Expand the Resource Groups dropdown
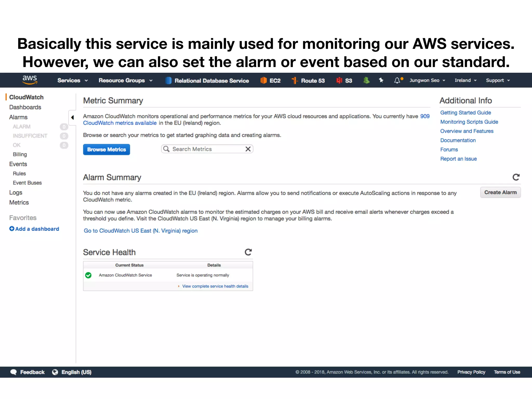532x399 pixels. (125, 81)
